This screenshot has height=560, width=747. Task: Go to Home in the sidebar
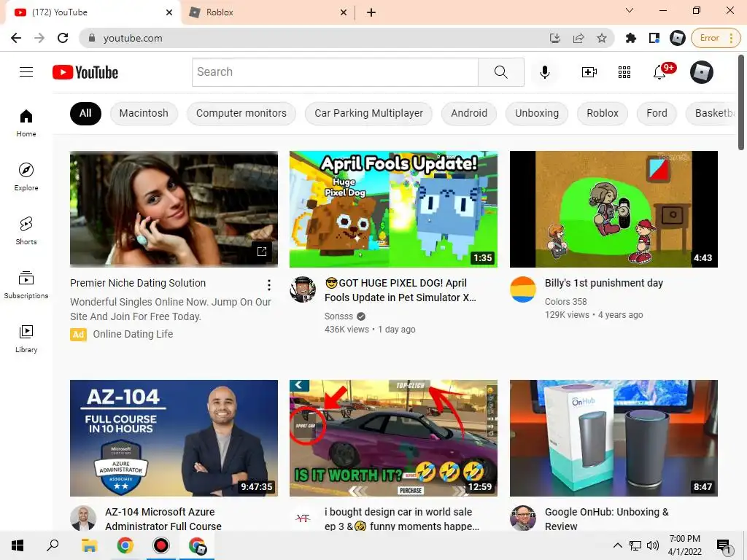[x=26, y=122]
